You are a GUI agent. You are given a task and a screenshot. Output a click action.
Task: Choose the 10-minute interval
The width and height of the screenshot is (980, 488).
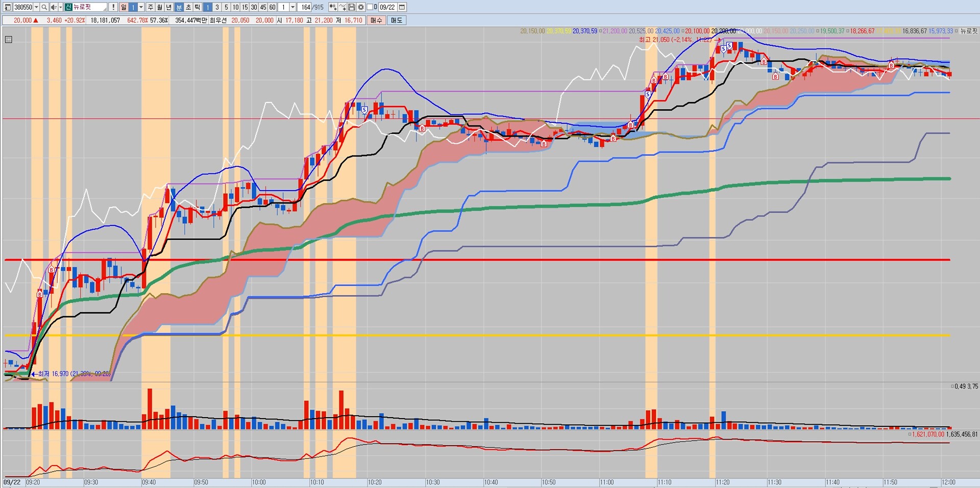(x=235, y=7)
